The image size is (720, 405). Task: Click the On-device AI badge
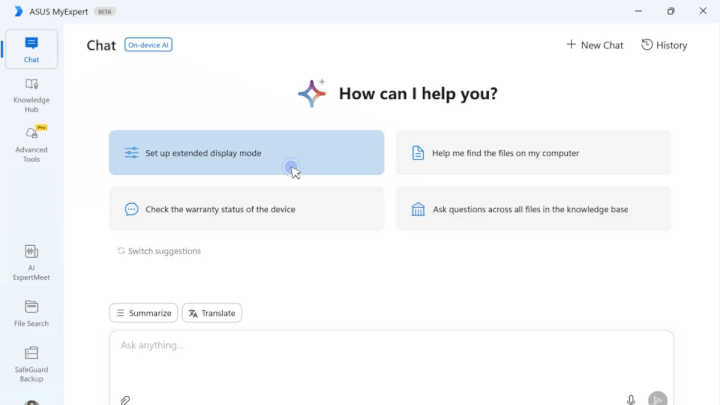[148, 45]
